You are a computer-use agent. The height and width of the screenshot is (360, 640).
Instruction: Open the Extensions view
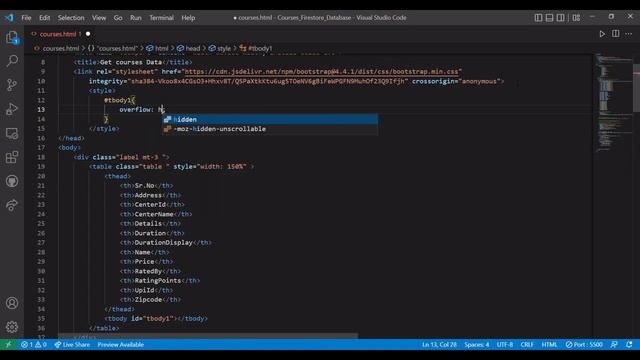tap(12, 157)
